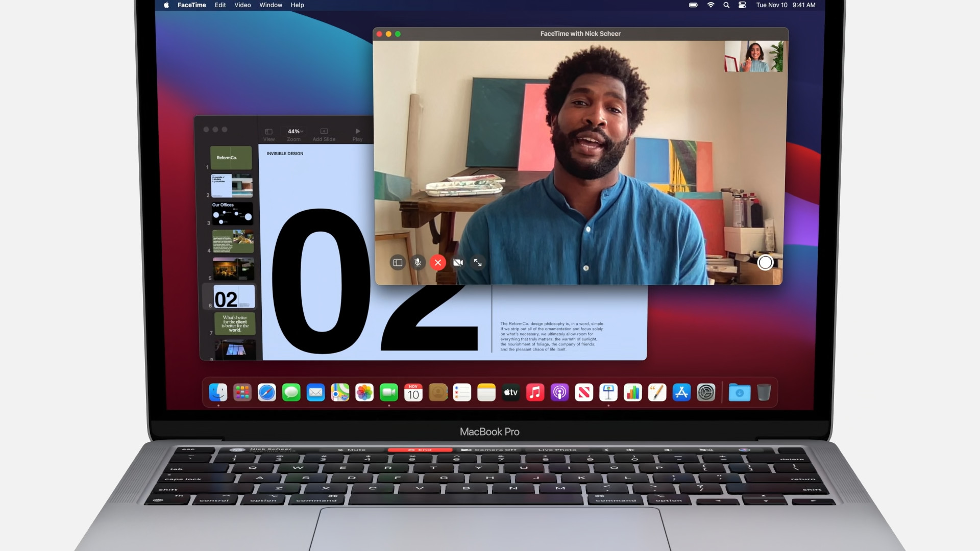Mute the microphone in the FaceTime call

tap(418, 262)
